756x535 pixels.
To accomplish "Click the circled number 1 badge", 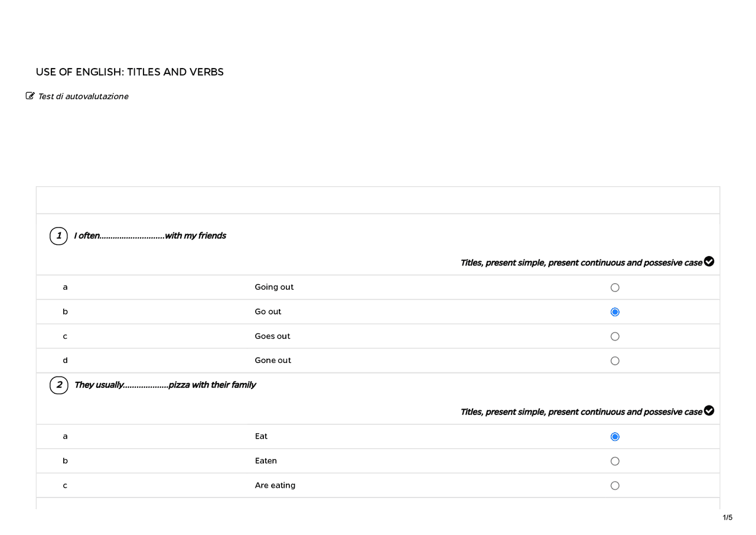I will [58, 236].
